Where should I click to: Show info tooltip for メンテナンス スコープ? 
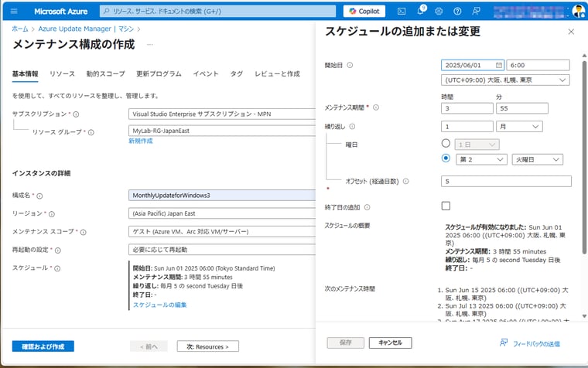click(x=84, y=232)
